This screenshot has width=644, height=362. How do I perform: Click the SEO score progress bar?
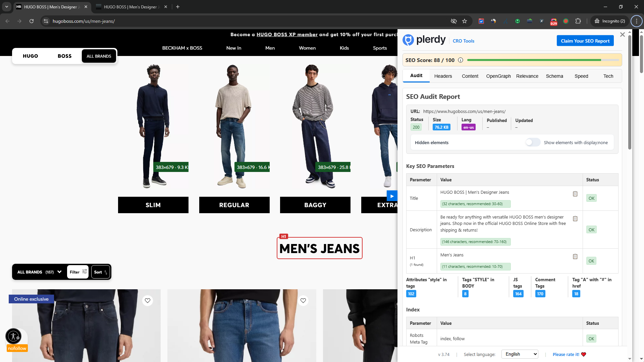[x=543, y=60]
